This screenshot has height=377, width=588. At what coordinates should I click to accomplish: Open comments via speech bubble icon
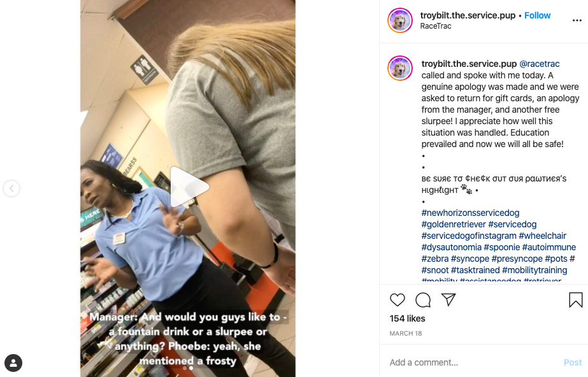point(423,300)
